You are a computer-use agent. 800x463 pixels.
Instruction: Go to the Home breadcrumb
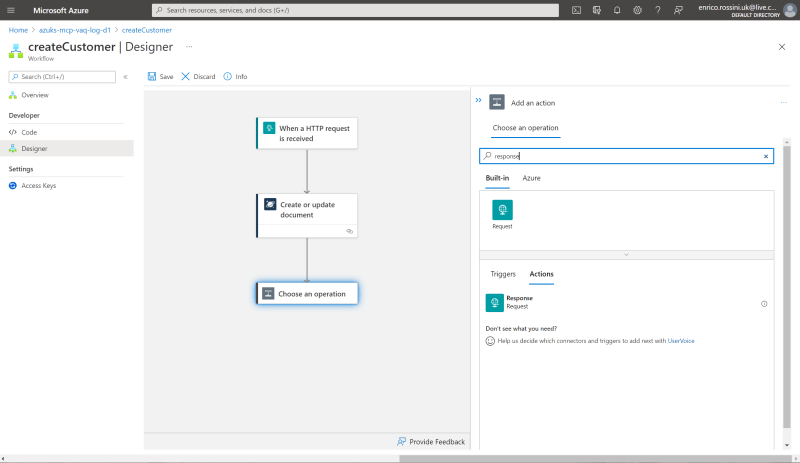click(18, 30)
